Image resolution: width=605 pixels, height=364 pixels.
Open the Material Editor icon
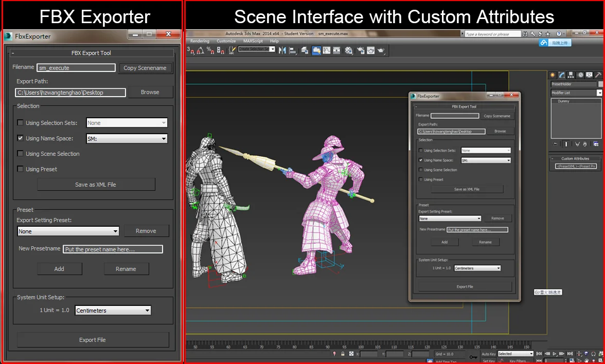(x=349, y=50)
